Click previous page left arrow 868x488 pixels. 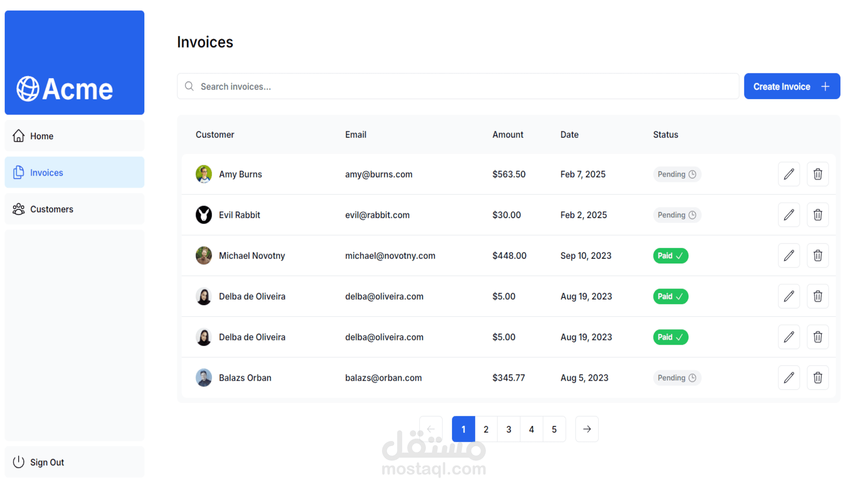[431, 429]
